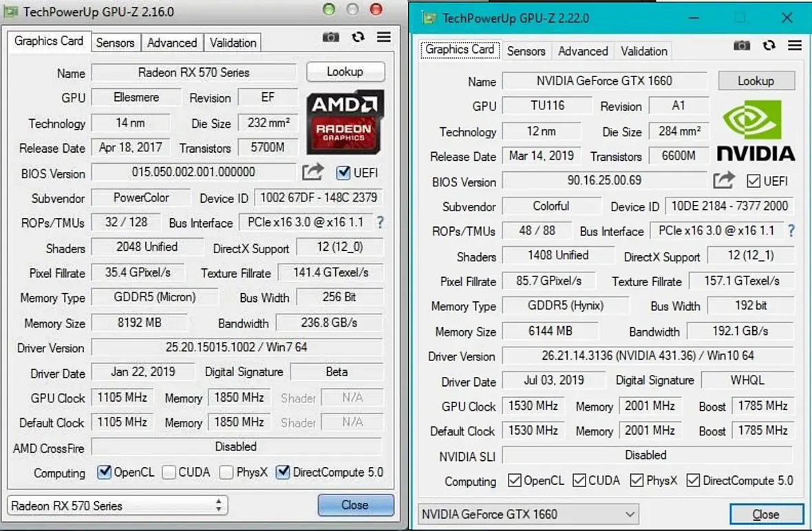Click Device ID field 10DE 2184 - 7377 2000
This screenshot has height=531, width=812.
coord(729,206)
